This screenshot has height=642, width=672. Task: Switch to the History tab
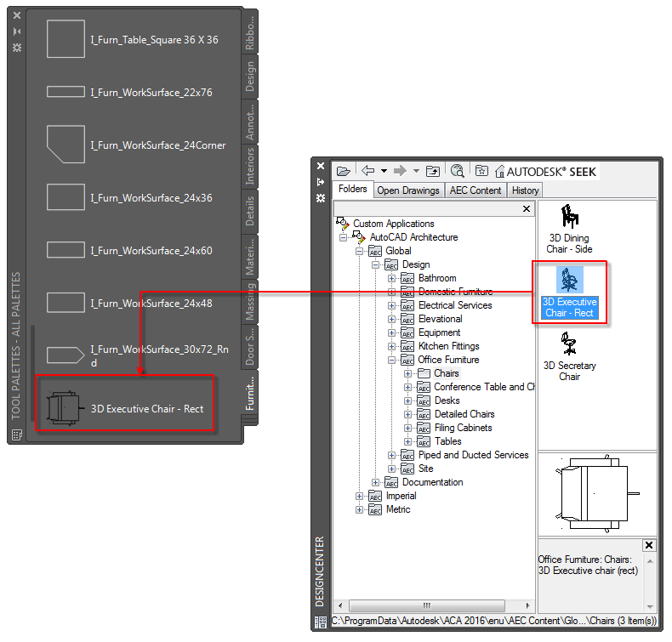click(x=525, y=190)
